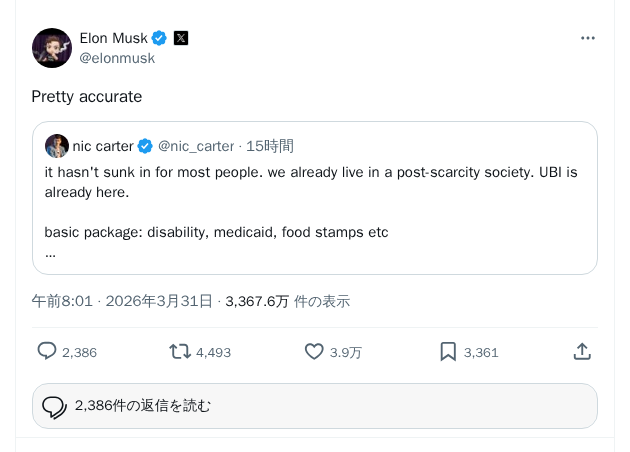
Task: Click the reply speech bubble icon
Action: [x=47, y=351]
